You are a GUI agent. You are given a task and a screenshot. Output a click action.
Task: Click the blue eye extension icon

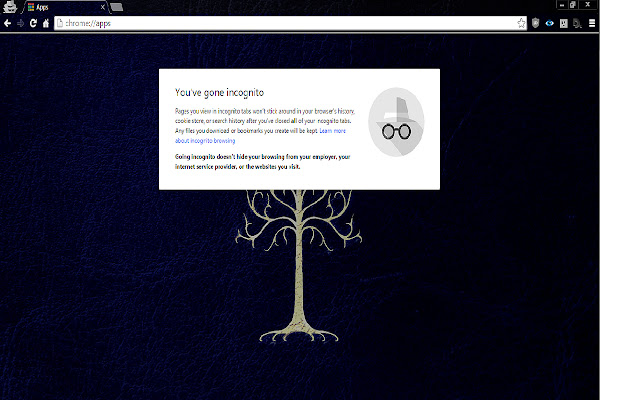(x=549, y=23)
